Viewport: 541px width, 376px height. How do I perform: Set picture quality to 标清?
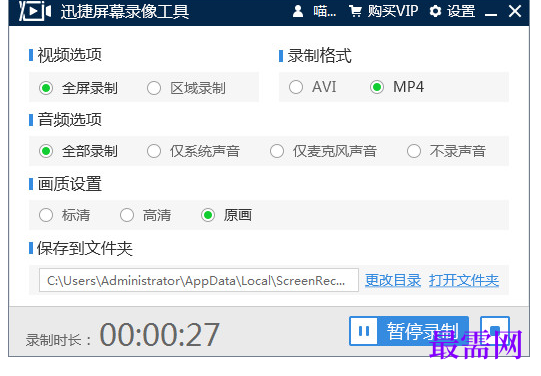[x=65, y=215]
